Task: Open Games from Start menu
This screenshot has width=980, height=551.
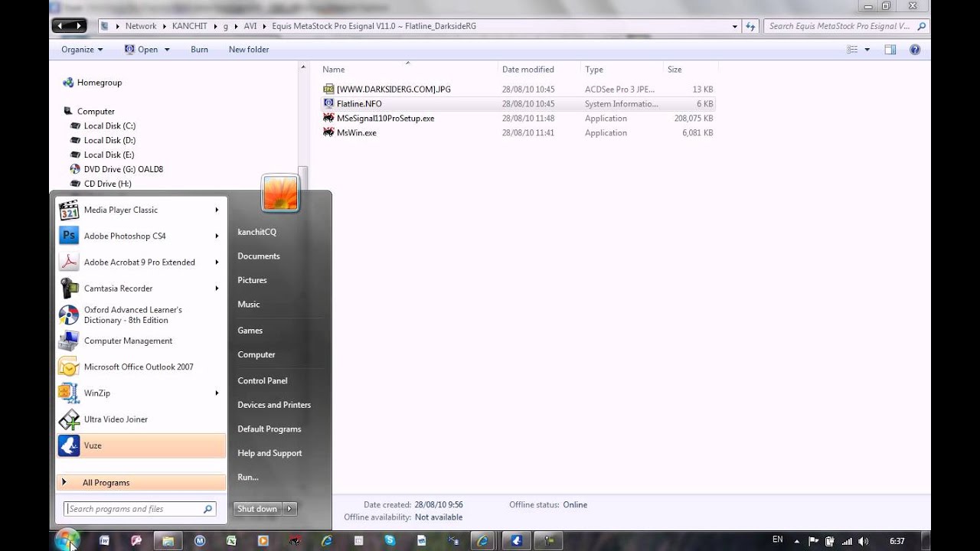Action: click(250, 331)
